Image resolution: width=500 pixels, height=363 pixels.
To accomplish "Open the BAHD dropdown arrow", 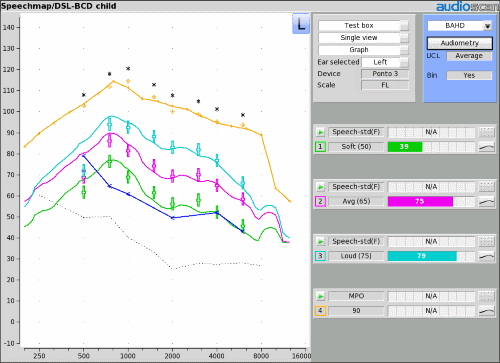I will click(x=488, y=26).
